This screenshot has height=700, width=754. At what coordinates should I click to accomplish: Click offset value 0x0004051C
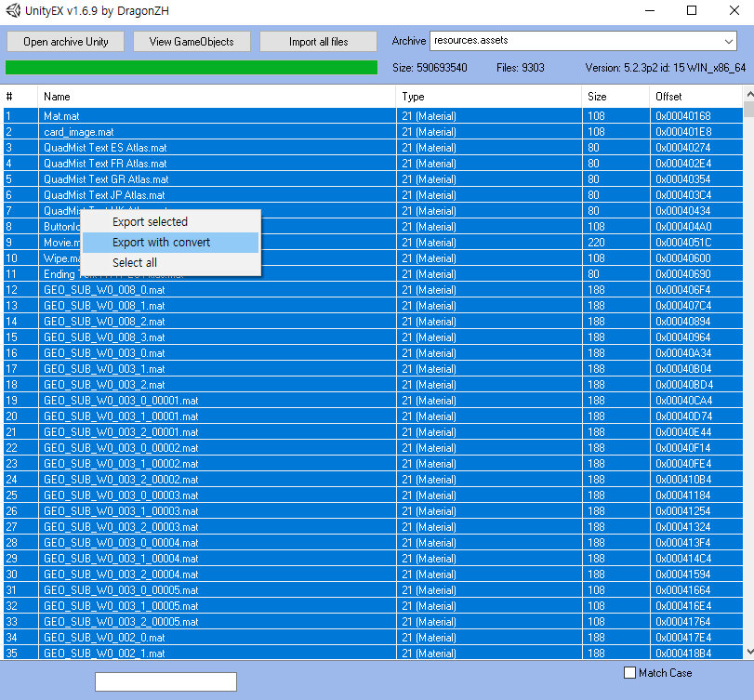point(682,243)
